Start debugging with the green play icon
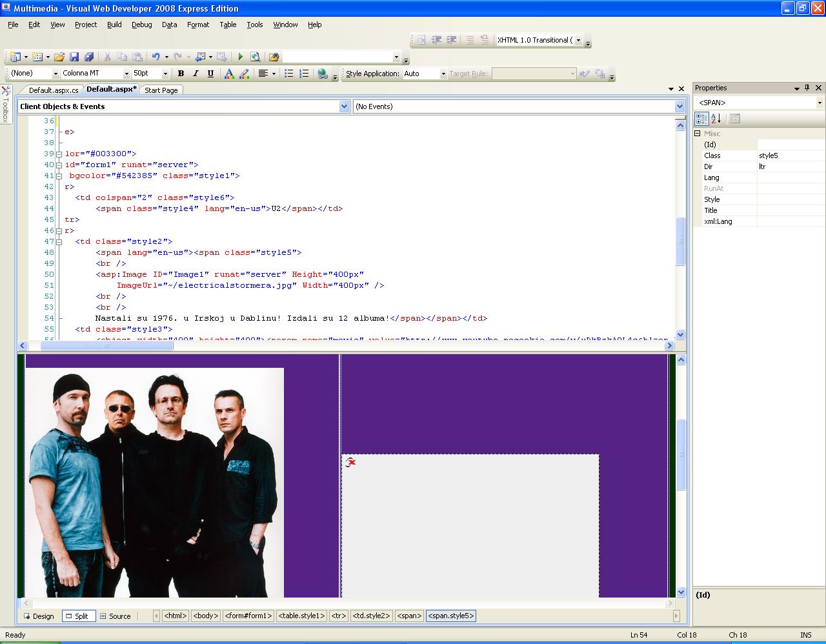 point(240,57)
